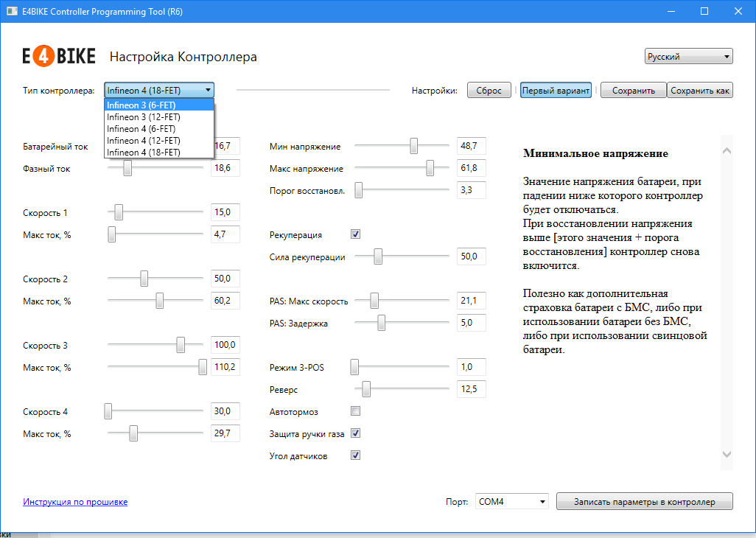Choose Infineon 4 (6-FET) option
The image size is (756, 538).
pos(159,129)
